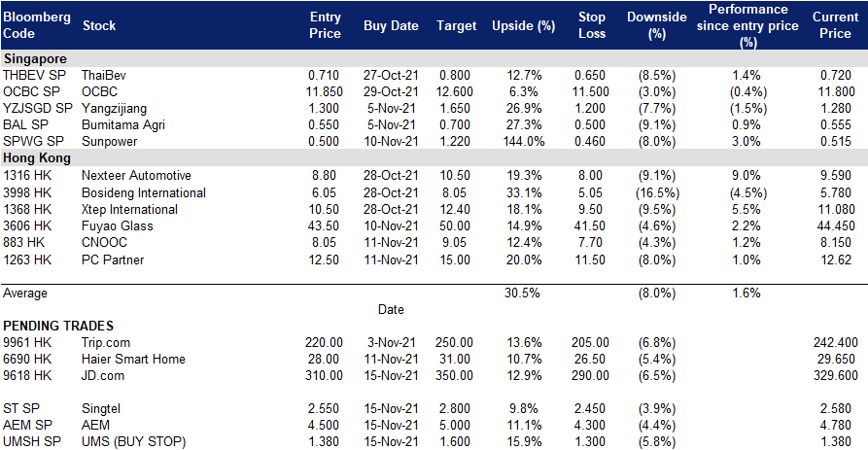
Task: Click Xtep's current price 11.080
Action: pos(835,209)
